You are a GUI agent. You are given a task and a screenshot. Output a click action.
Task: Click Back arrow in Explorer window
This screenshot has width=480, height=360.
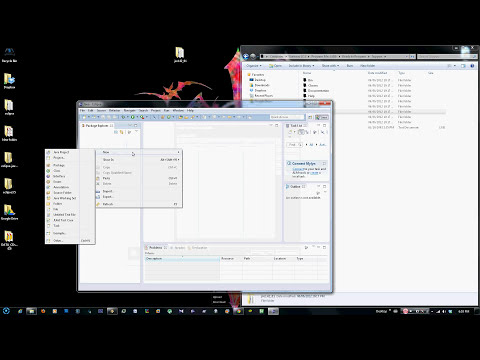click(246, 56)
